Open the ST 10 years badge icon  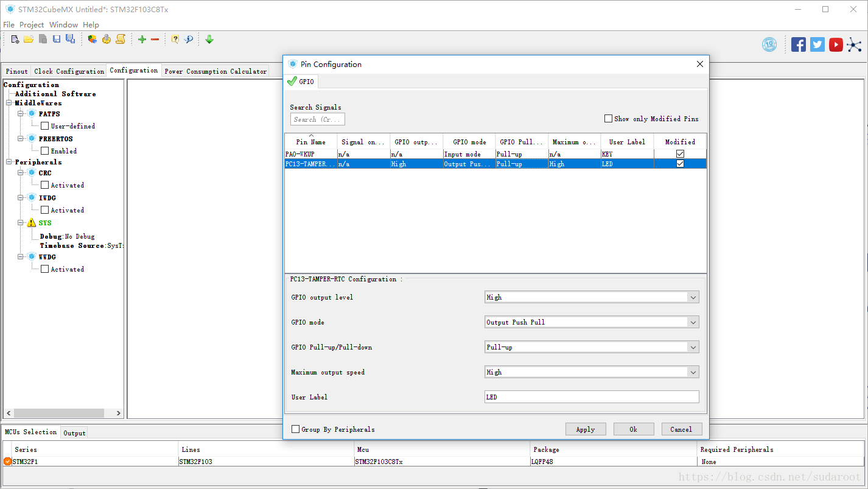coord(769,44)
